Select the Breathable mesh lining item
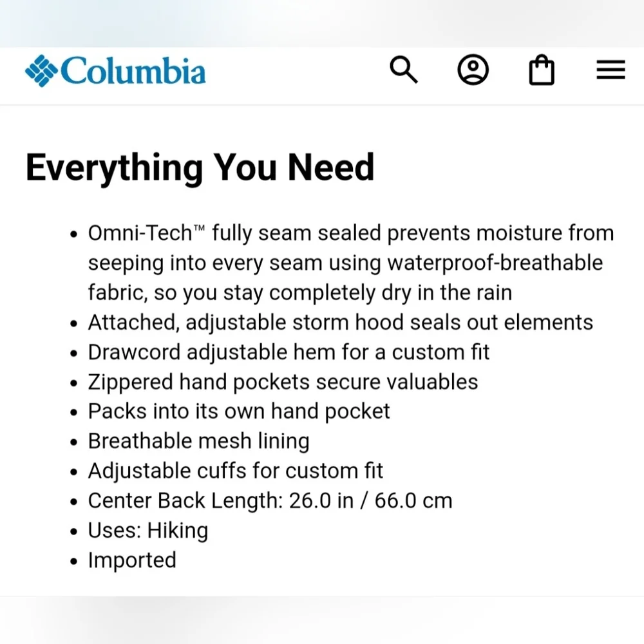The image size is (644, 644). tap(198, 441)
